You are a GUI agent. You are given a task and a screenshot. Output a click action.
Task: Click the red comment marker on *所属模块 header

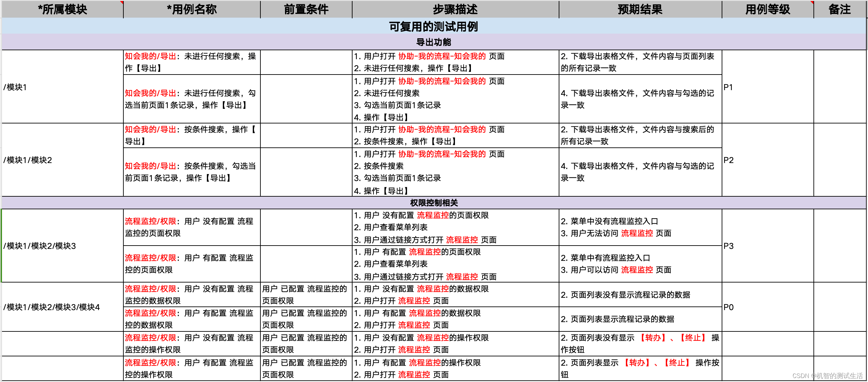pos(121,3)
